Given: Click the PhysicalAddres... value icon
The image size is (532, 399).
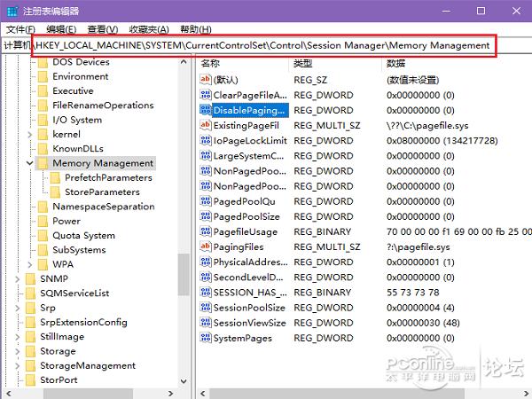Looking at the screenshot, I should [x=206, y=262].
